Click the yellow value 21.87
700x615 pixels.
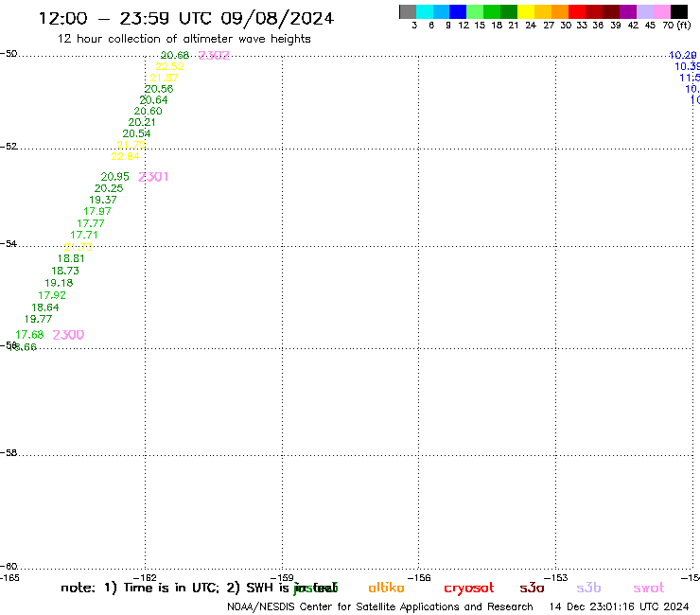tap(164, 78)
